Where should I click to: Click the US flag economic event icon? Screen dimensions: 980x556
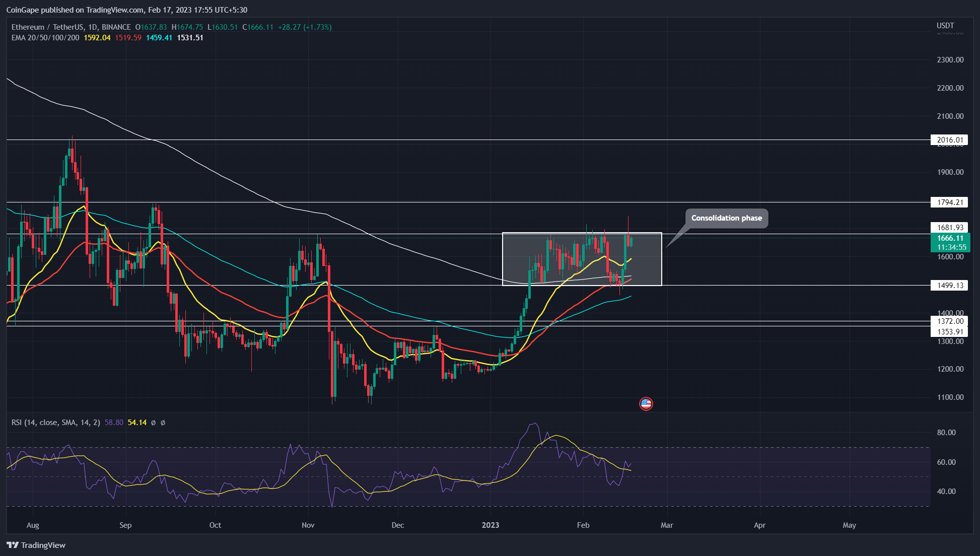pyautogui.click(x=646, y=403)
